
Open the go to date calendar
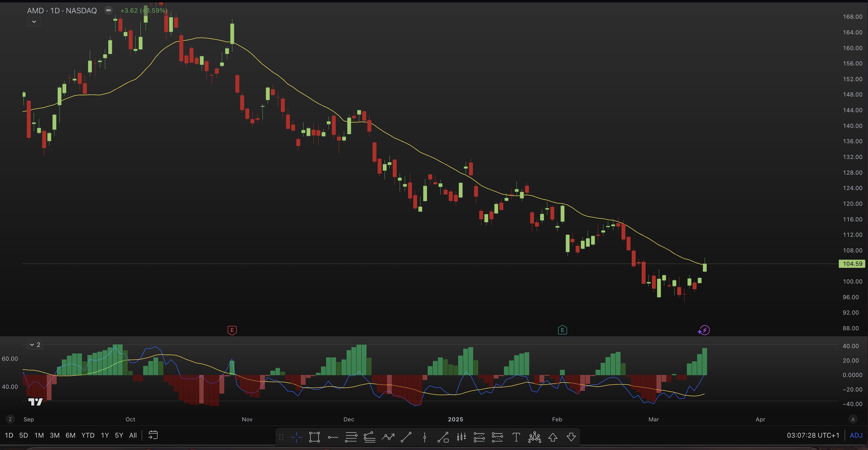coord(153,435)
